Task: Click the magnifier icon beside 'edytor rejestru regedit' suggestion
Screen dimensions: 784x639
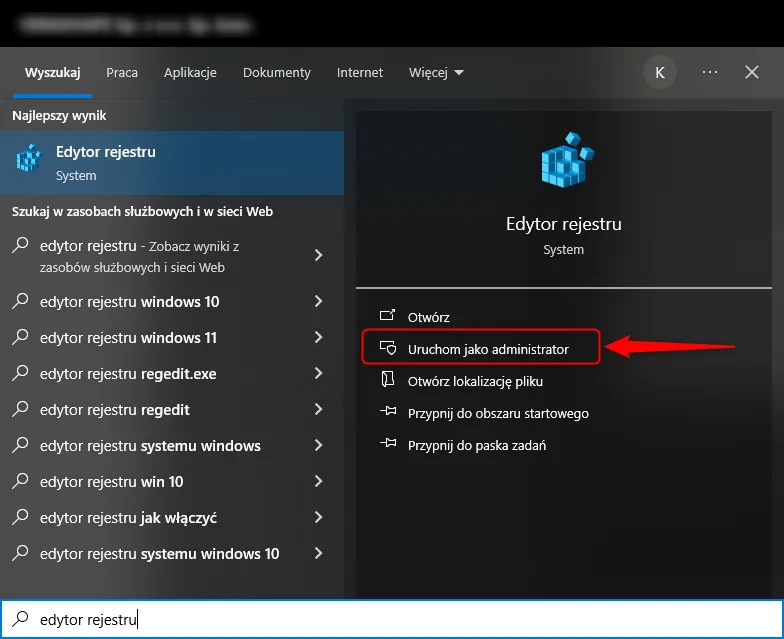Action: pos(20,408)
